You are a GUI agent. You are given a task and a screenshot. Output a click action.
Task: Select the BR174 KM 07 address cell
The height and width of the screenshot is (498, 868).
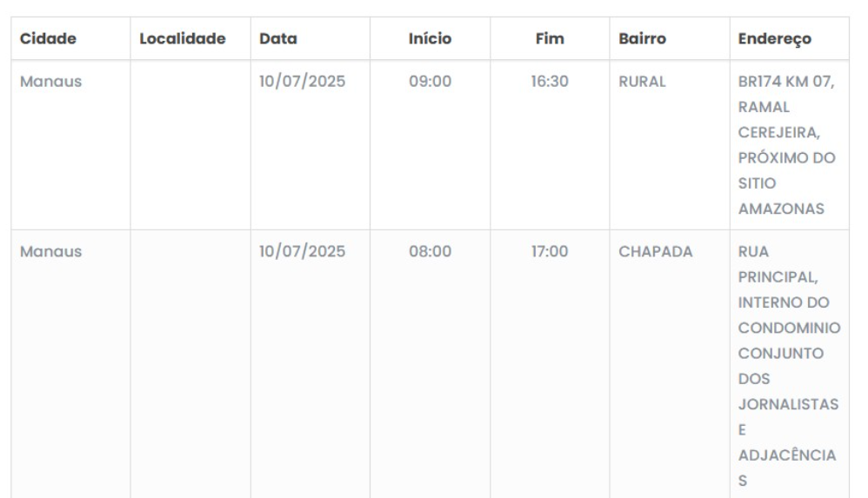click(785, 145)
